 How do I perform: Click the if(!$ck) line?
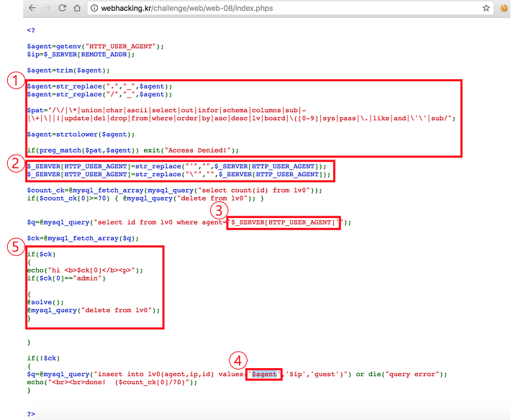[x=43, y=358]
